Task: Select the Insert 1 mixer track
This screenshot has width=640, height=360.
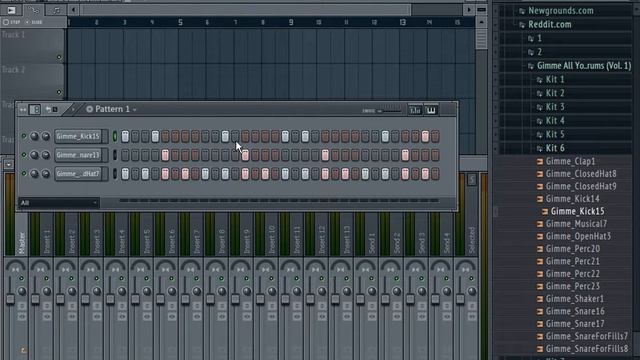Action: [x=47, y=241]
